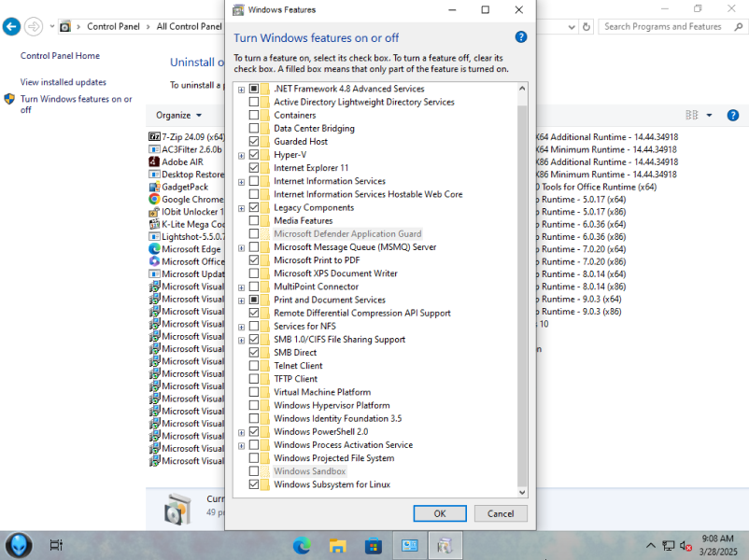
Task: Expand Internet Information Services node
Action: coord(241,182)
